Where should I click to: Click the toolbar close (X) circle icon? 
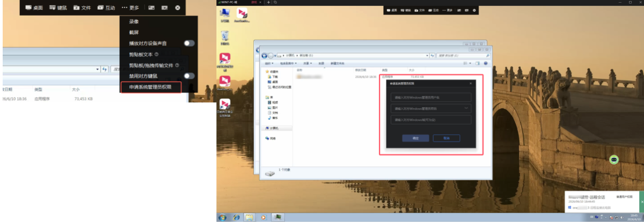tap(178, 8)
